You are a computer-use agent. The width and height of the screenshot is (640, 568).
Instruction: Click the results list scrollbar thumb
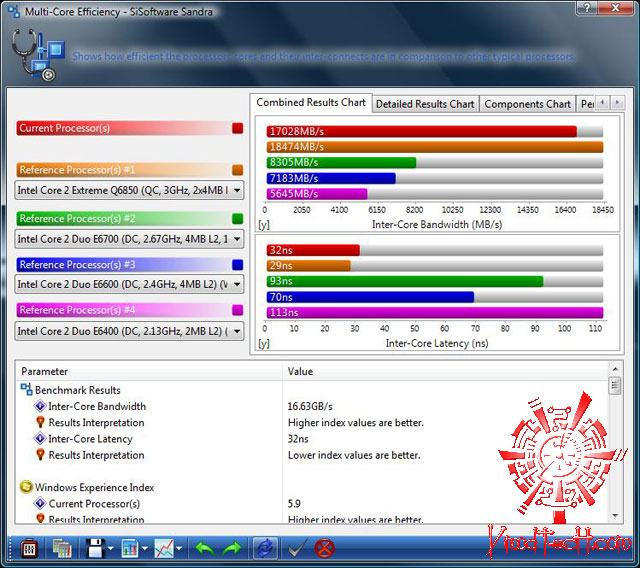[615, 386]
